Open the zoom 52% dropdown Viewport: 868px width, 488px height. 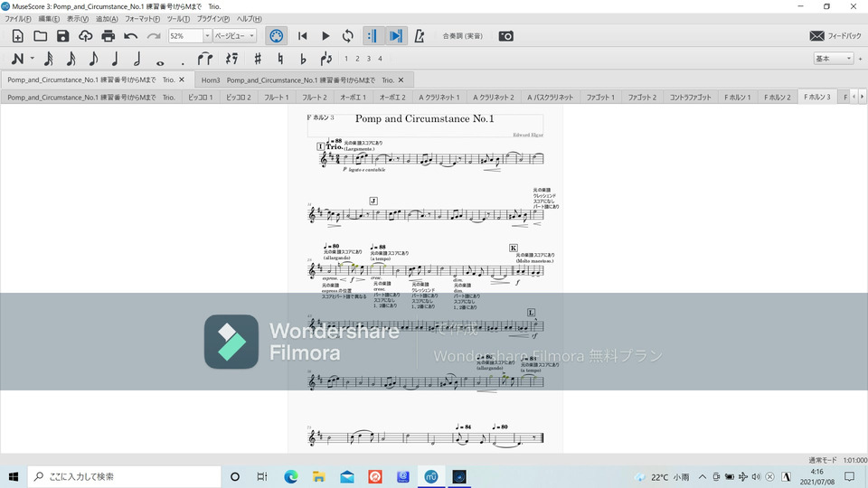207,36
